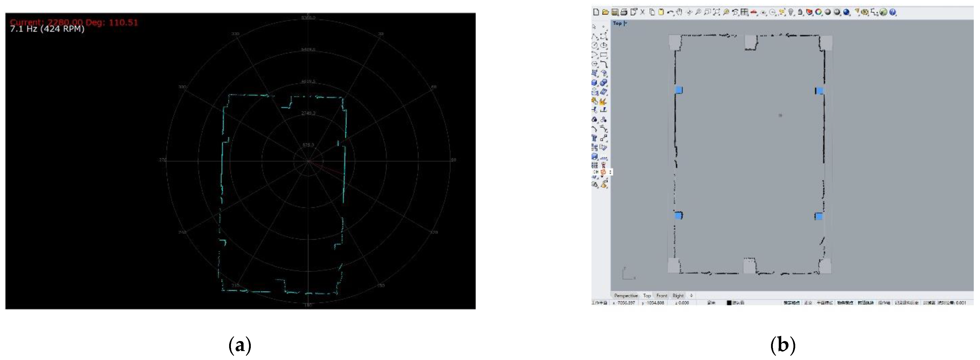Click the New file icon in toolbar
The height and width of the screenshot is (360, 980).
[x=596, y=12]
